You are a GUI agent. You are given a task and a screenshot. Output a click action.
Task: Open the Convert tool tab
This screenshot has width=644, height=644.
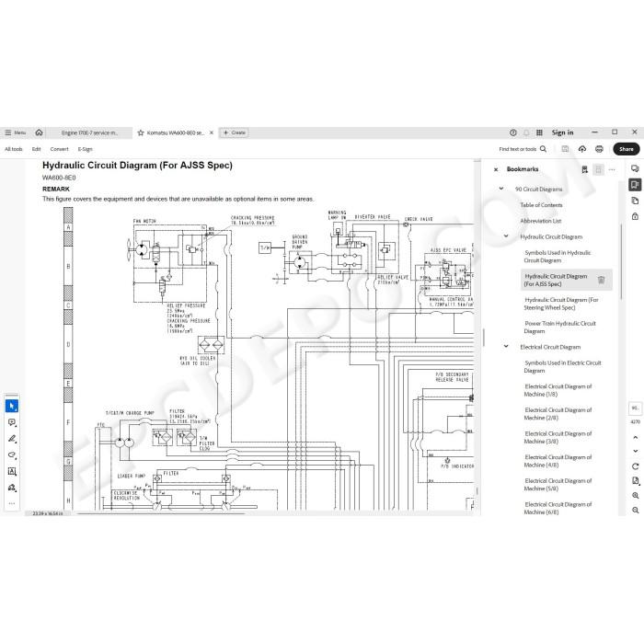[59, 149]
